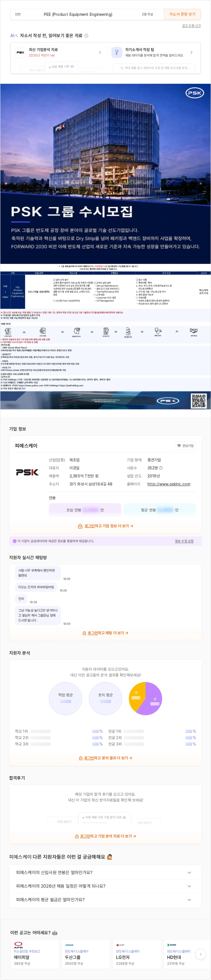This screenshot has height=980, width=211.
Task: Open the 두산그룹 posting card
Action: pos(85,955)
